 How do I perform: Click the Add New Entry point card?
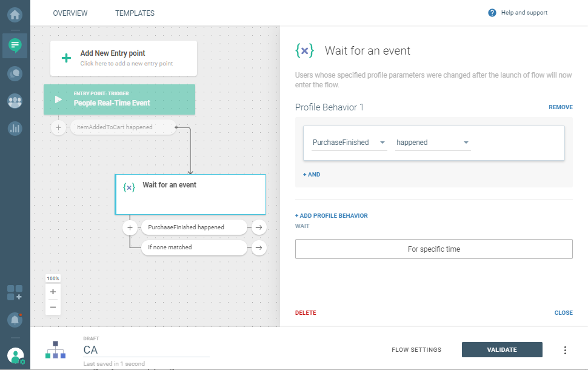coord(123,58)
